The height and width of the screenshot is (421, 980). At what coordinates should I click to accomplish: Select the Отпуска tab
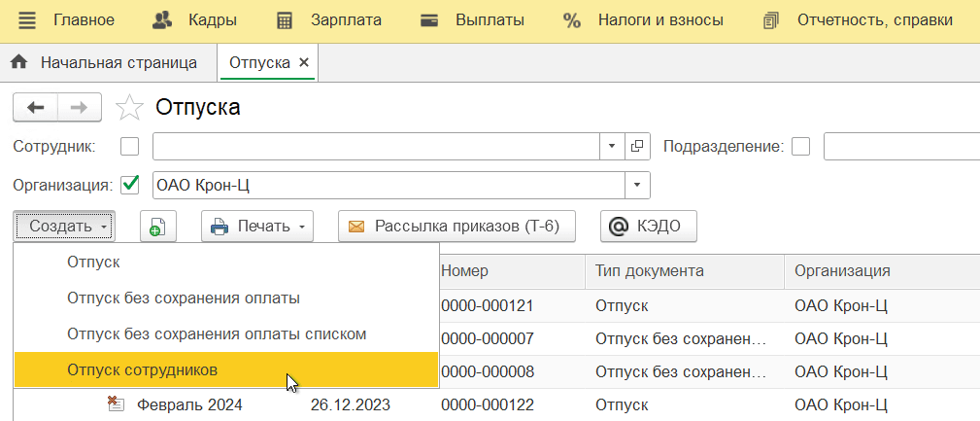(x=260, y=62)
